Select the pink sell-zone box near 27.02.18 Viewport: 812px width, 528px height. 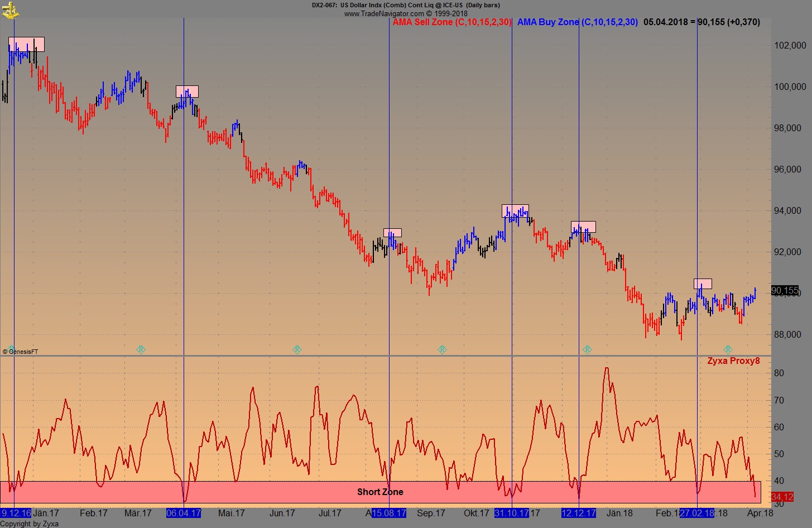[x=703, y=284]
